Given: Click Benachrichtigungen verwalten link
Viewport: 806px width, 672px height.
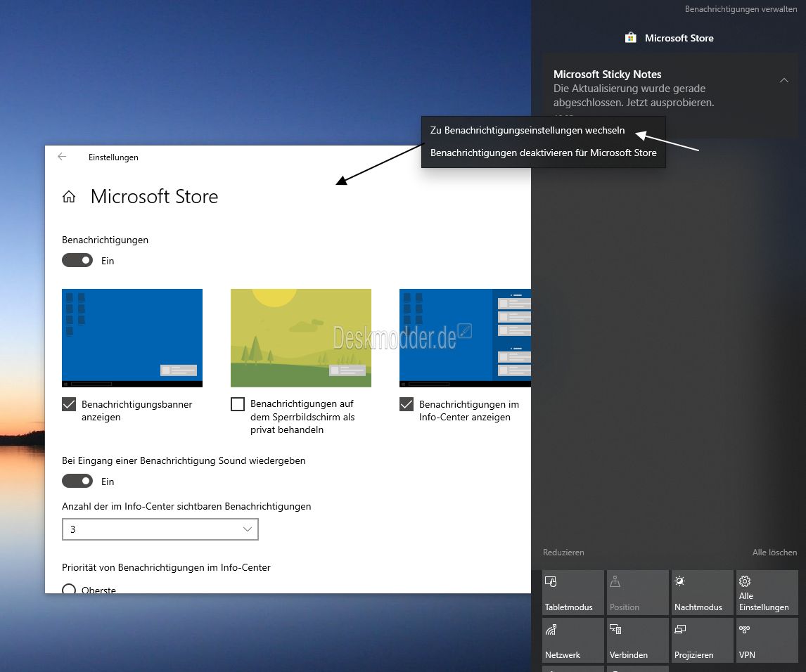Looking at the screenshot, I should (x=741, y=9).
